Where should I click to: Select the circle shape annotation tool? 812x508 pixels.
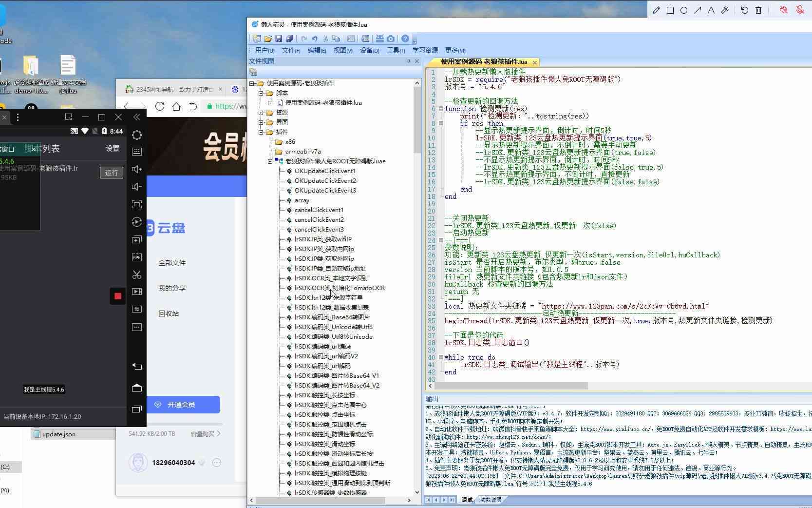coord(684,10)
